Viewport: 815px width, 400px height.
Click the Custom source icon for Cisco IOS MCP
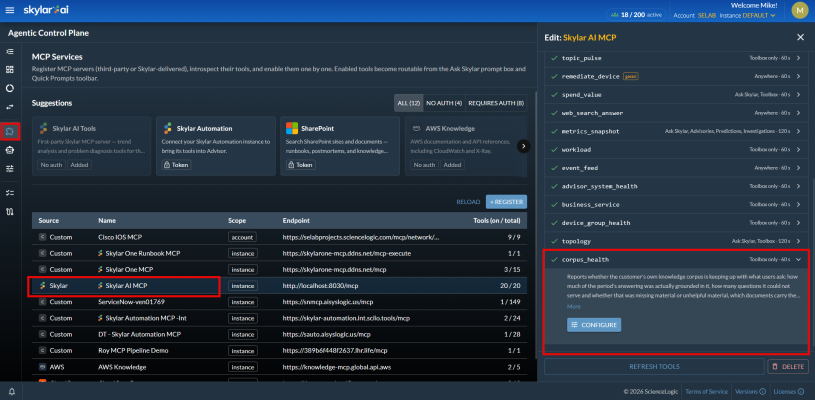pos(43,237)
